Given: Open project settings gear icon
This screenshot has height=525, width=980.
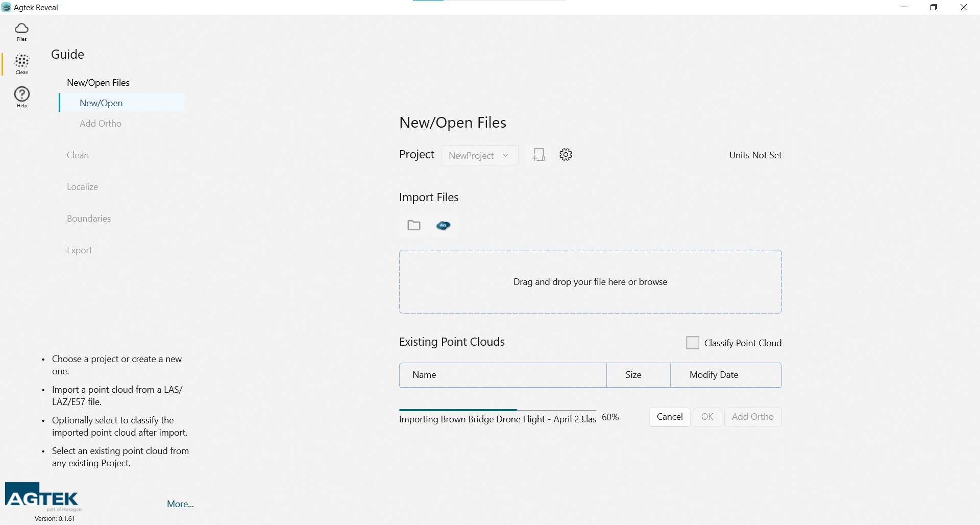Looking at the screenshot, I should coord(566,155).
